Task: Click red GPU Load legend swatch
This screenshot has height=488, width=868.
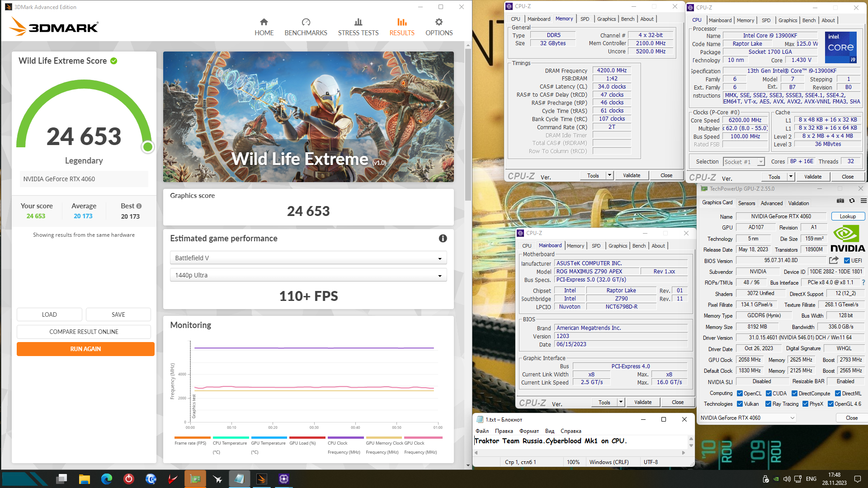Action: 307,437
